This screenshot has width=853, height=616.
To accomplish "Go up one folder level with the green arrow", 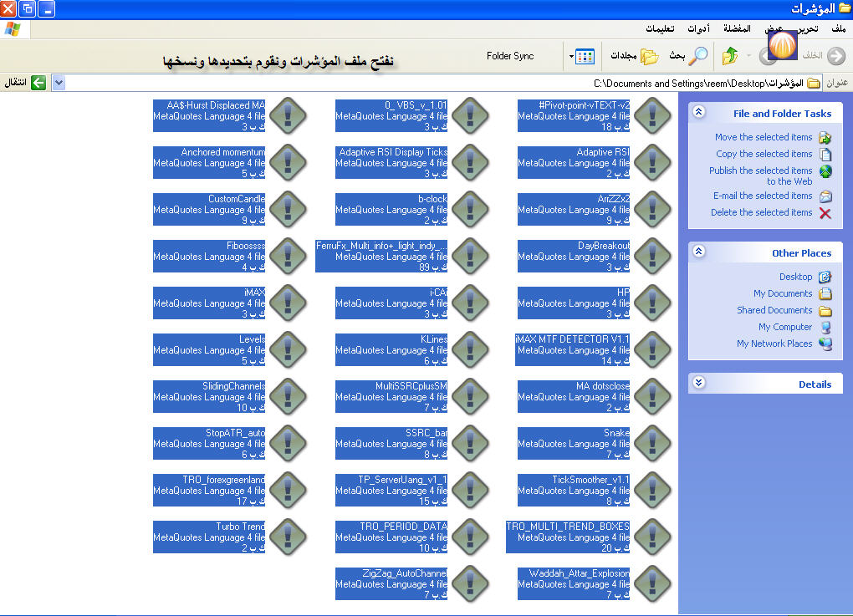I will [729, 56].
